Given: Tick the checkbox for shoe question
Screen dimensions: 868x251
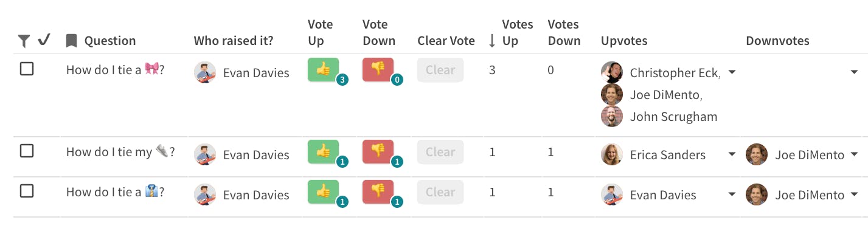Looking at the screenshot, I should (27, 151).
